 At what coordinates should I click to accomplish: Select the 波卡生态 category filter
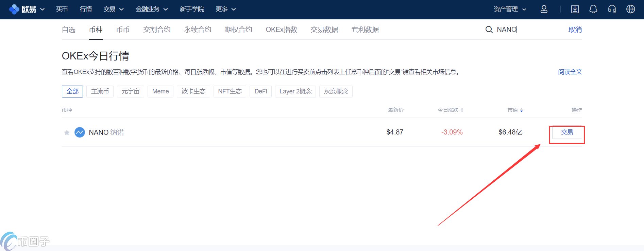point(193,91)
